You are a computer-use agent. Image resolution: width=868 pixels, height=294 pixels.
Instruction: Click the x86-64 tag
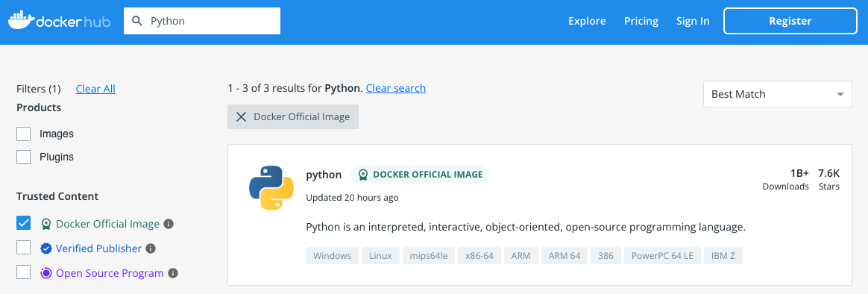point(479,256)
